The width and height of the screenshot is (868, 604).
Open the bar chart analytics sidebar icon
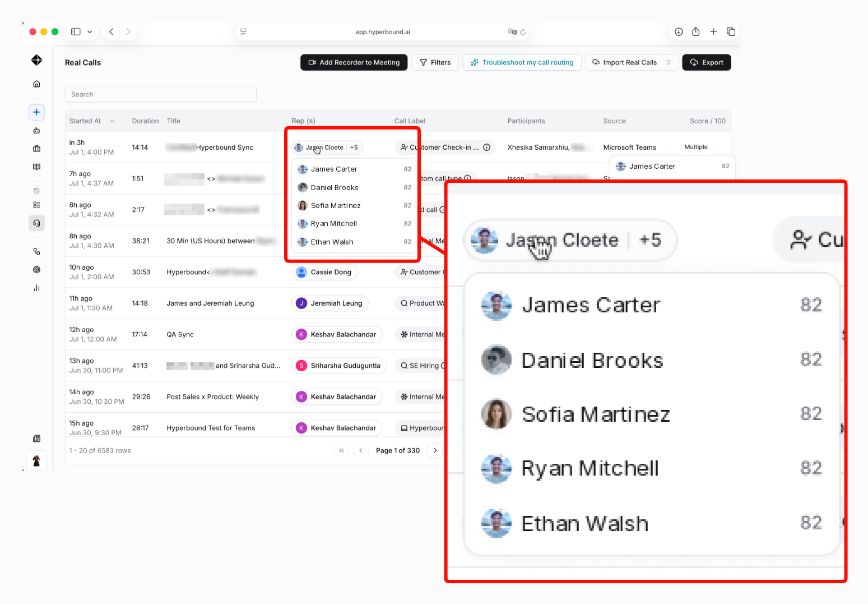coord(36,288)
